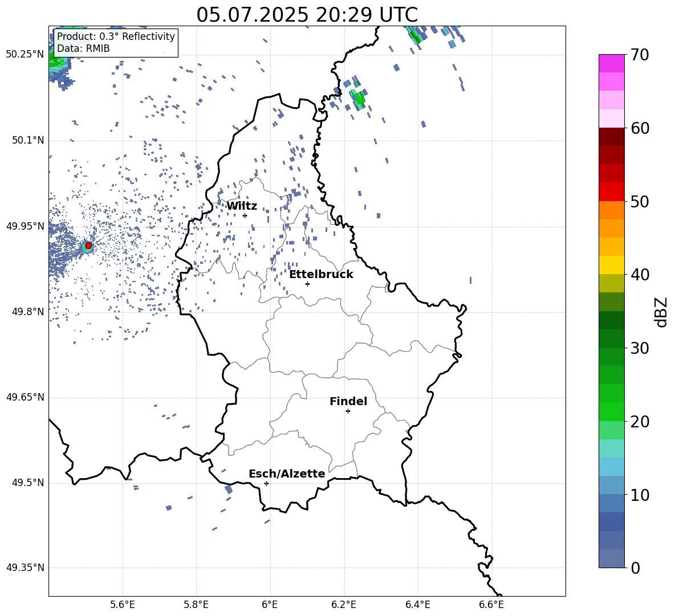The width and height of the screenshot is (675, 616).
Task: Click the 6.6°E longitude label
Action: pos(491,605)
